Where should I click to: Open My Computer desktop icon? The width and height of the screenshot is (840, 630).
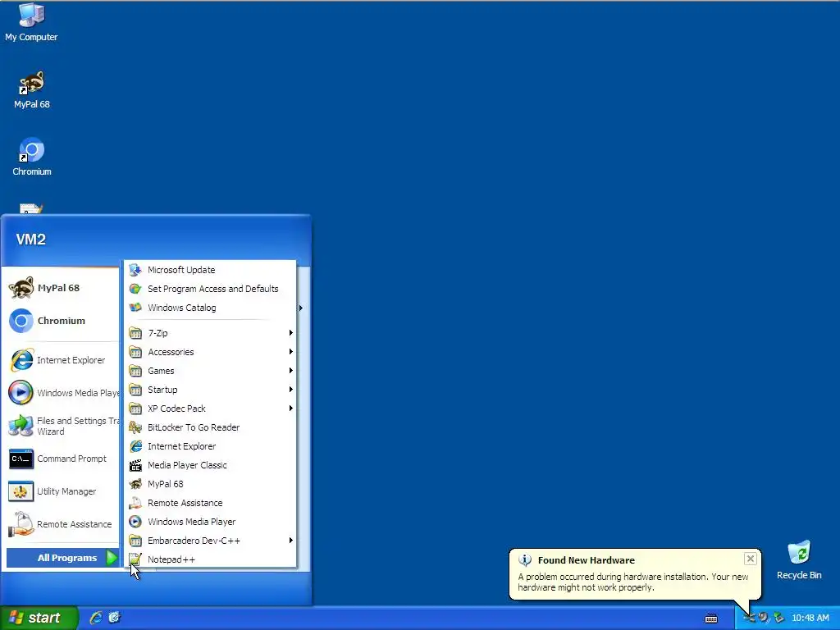click(31, 22)
